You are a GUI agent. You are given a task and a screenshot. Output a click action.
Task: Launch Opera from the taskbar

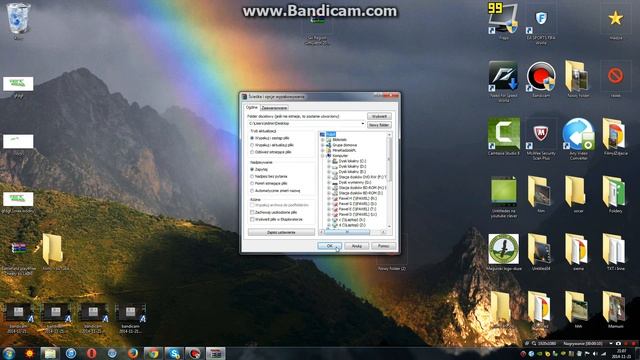pyautogui.click(x=91, y=353)
